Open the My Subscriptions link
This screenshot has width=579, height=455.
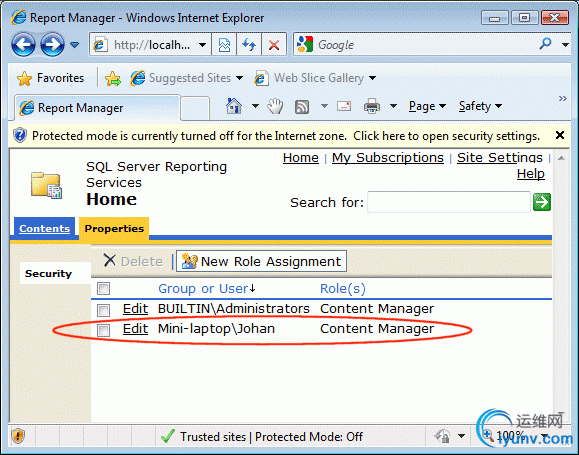388,158
